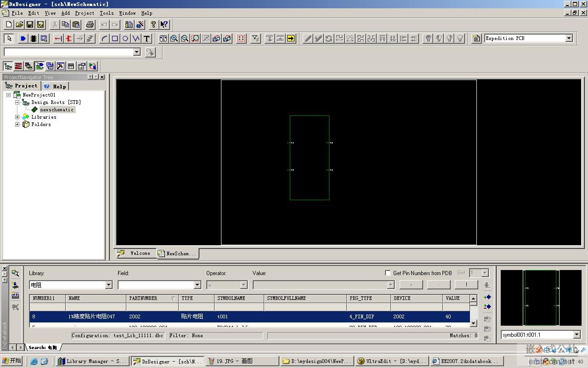Click the symbol preview thumbnail

point(541,298)
